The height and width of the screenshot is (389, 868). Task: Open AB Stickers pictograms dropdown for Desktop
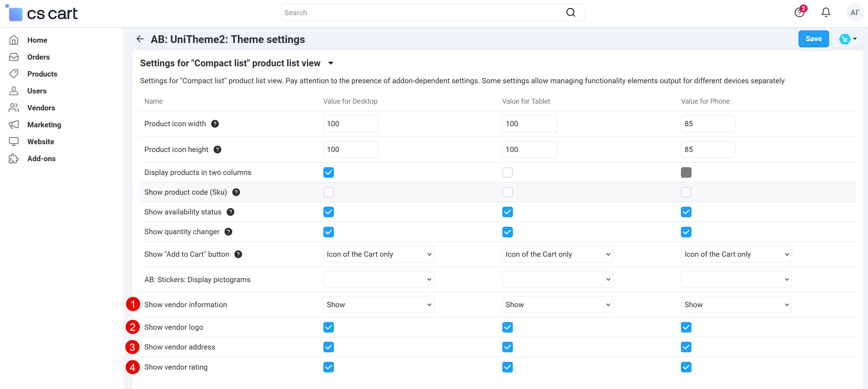378,279
